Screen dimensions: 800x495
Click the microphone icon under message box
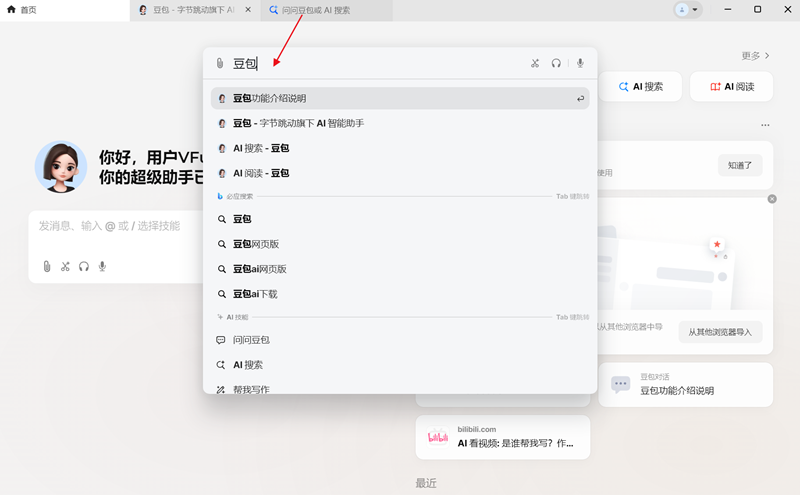click(102, 266)
